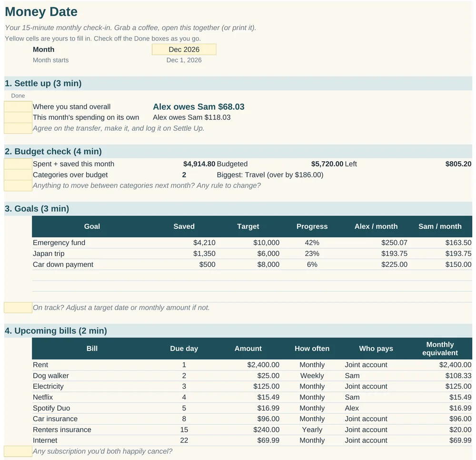
Task: Check Done box beside Spent + saved this month
Action: (18, 164)
